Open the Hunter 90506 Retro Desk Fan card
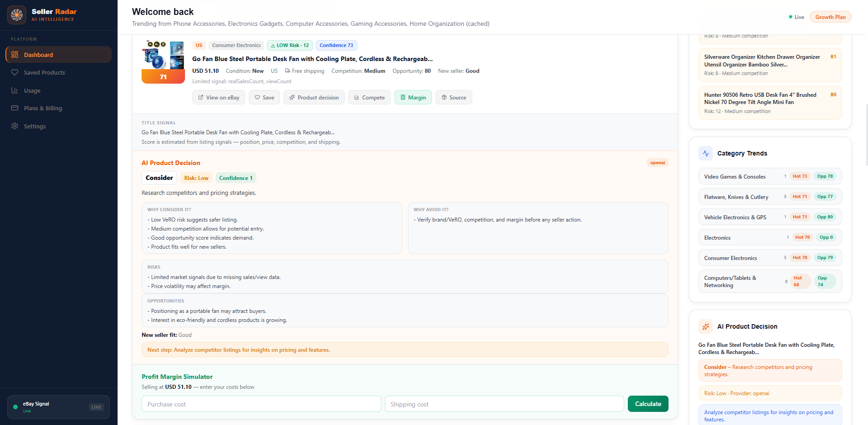868x425 pixels. (770, 103)
